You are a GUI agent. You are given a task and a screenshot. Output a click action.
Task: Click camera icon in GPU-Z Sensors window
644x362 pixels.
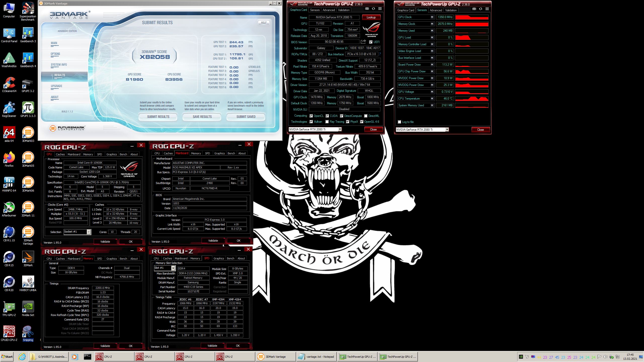474,9
